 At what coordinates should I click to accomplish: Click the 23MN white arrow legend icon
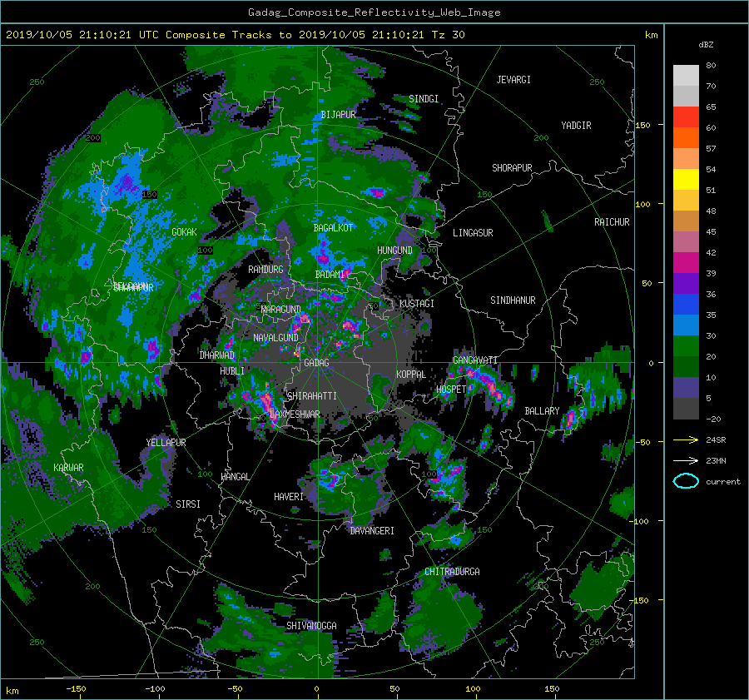click(686, 460)
